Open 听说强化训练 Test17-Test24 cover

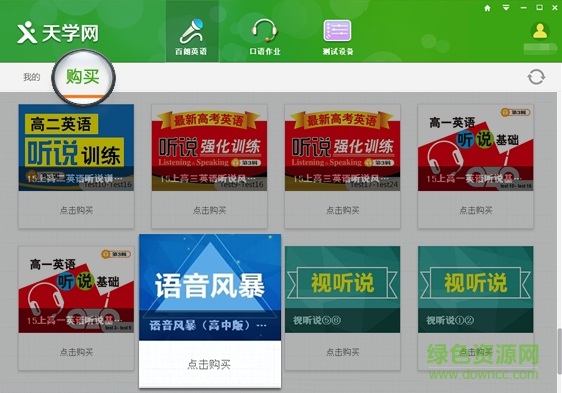342,147
